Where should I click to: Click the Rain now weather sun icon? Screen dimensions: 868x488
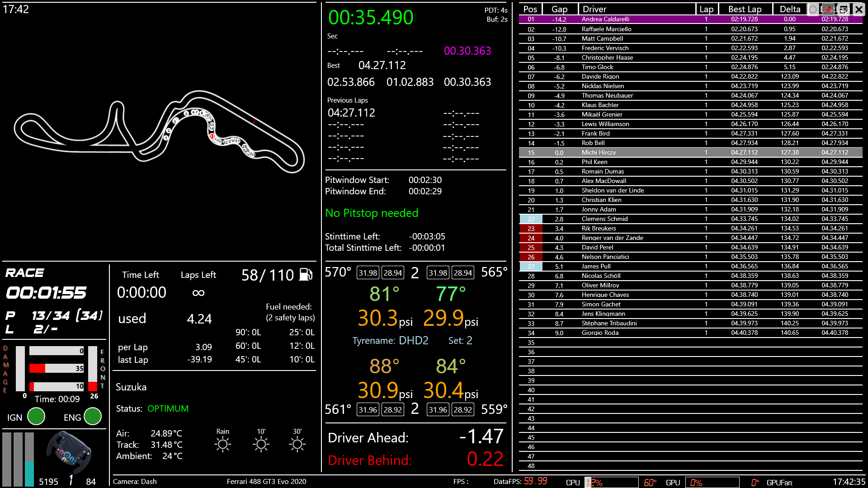coord(222,445)
